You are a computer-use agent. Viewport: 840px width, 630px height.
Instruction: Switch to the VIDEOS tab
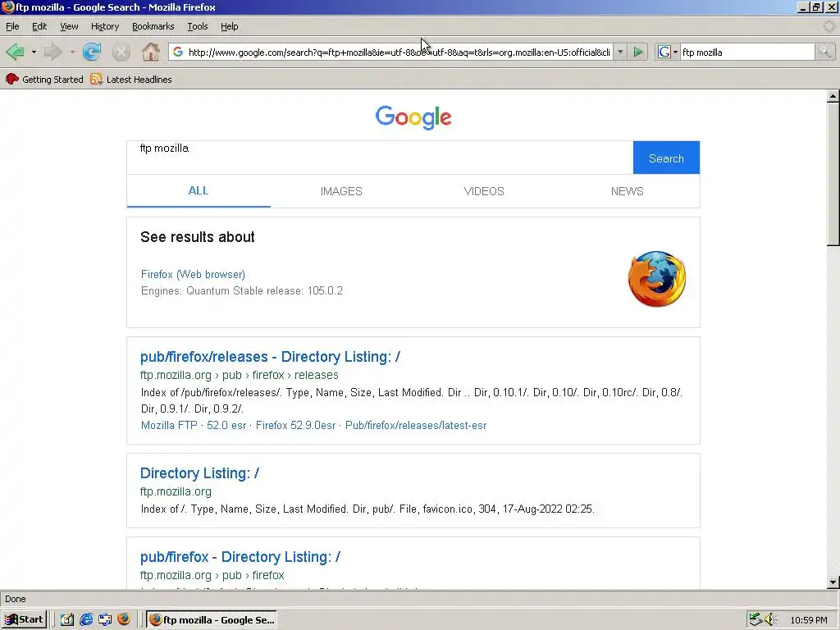(x=484, y=191)
